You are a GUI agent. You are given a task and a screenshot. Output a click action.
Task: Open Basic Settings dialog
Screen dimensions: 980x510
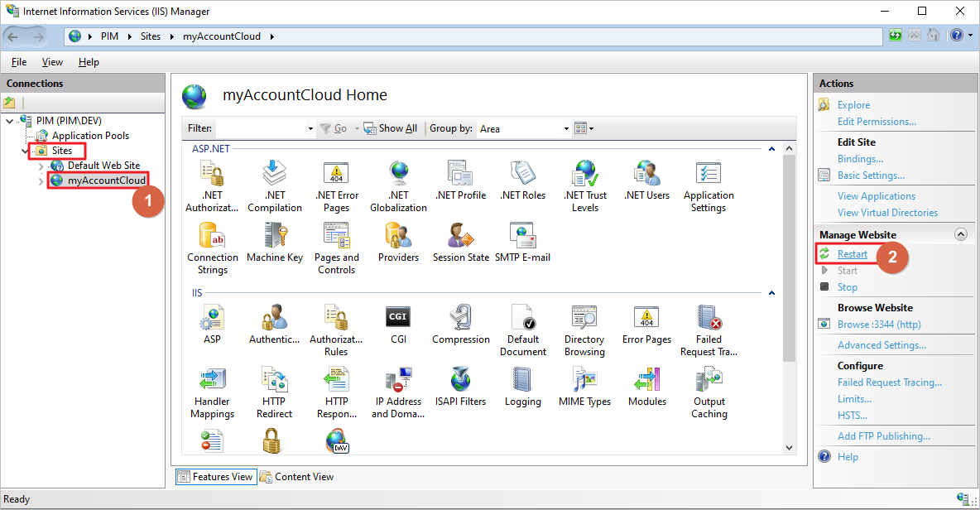[871, 175]
